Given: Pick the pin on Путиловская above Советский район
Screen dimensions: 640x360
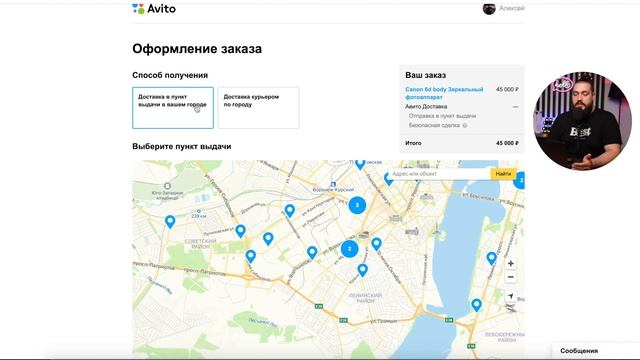Looking at the screenshot, I should click(240, 231).
